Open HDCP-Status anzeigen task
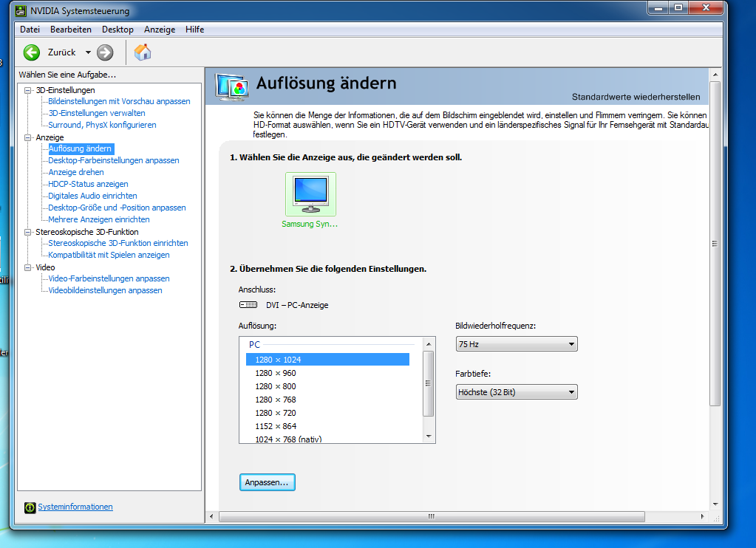The width and height of the screenshot is (756, 548). tap(88, 184)
